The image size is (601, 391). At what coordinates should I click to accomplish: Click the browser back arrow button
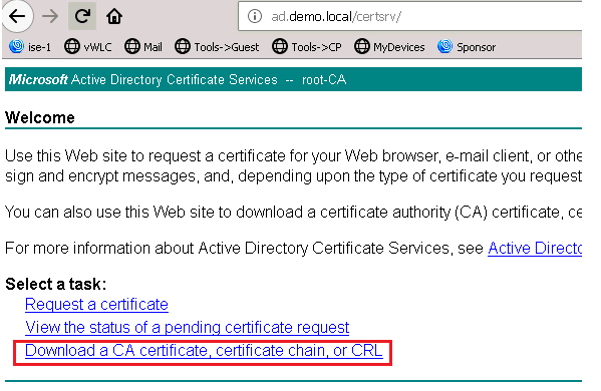(x=17, y=16)
